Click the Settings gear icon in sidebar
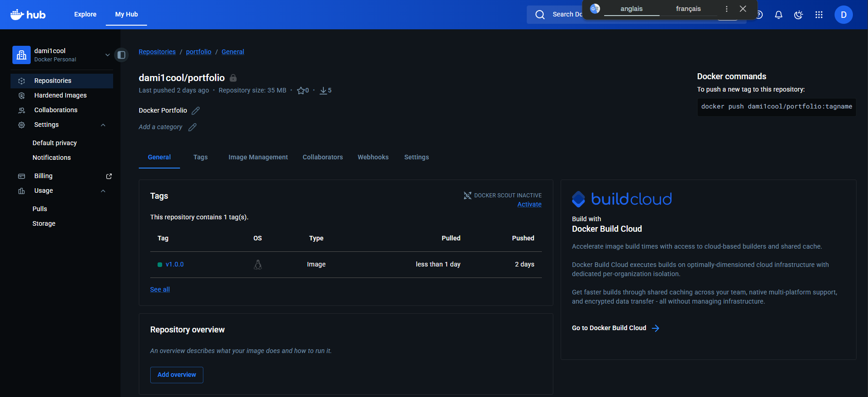The image size is (868, 397). click(x=22, y=125)
